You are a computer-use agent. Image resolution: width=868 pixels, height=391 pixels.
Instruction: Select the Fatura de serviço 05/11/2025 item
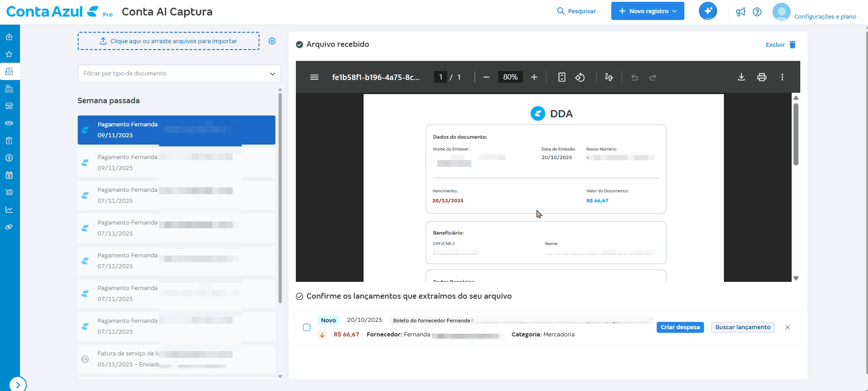pyautogui.click(x=176, y=359)
